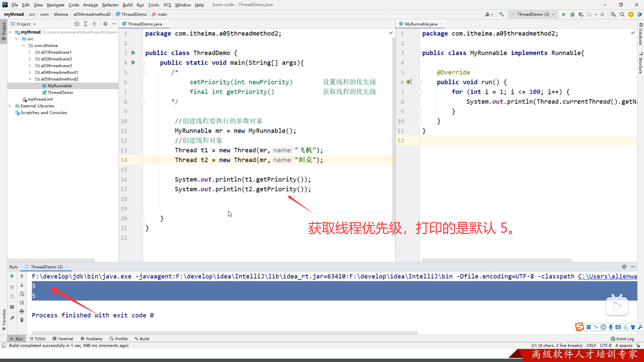The width and height of the screenshot is (644, 362).
Task: Open the ThreadDemo (3) run configuration dropdown
Action: [533, 14]
